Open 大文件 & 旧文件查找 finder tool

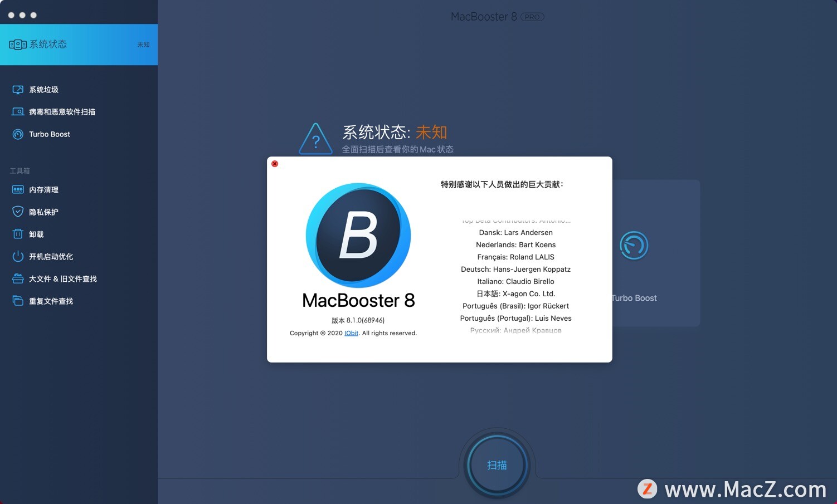click(62, 278)
